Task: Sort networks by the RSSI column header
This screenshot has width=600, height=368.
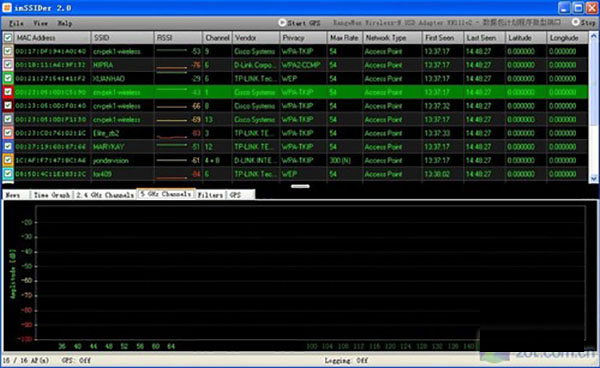Action: tap(178, 37)
